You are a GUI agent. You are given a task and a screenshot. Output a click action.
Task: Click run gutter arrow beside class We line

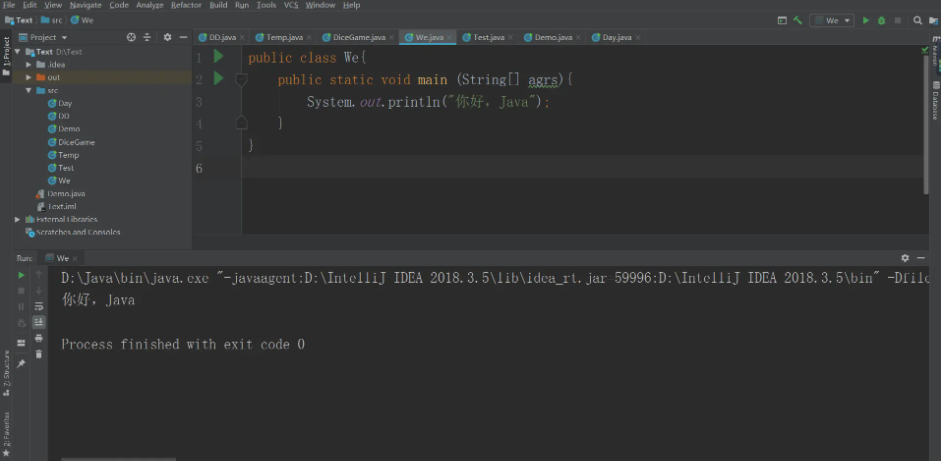click(218, 56)
